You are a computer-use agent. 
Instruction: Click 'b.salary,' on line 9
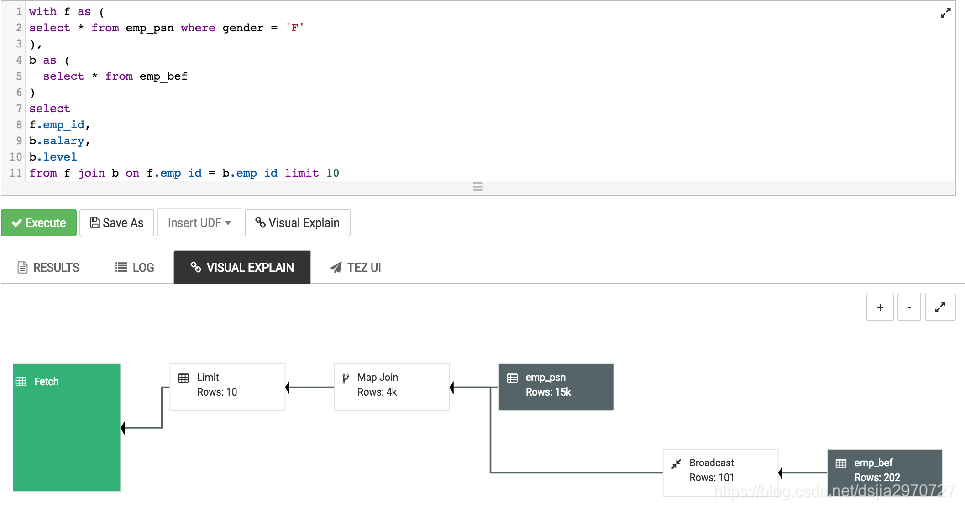coord(60,141)
